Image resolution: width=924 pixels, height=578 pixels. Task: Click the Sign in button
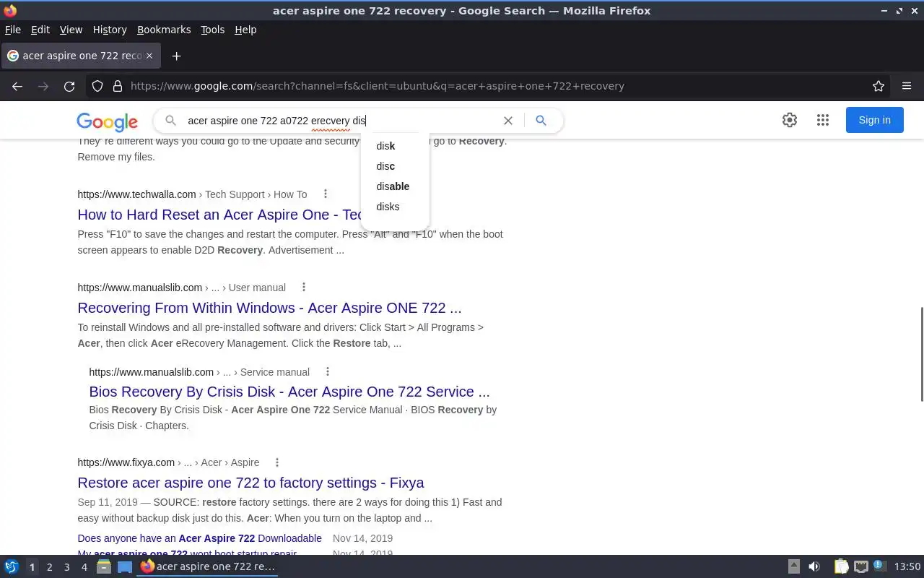874,120
